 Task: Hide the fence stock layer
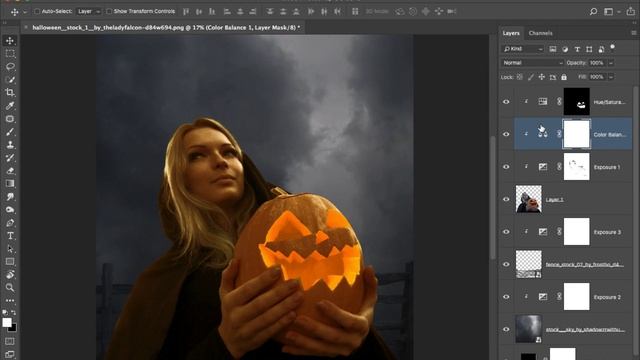(506, 264)
